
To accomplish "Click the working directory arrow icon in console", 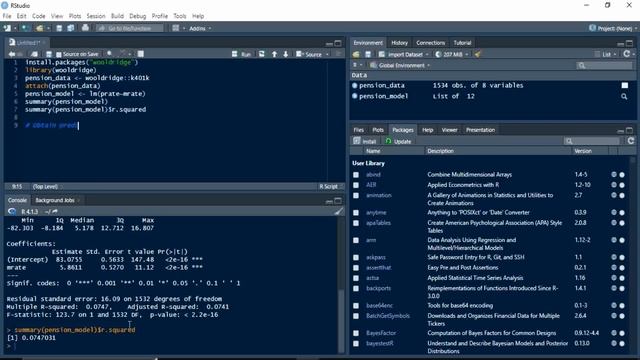I will [x=55, y=211].
